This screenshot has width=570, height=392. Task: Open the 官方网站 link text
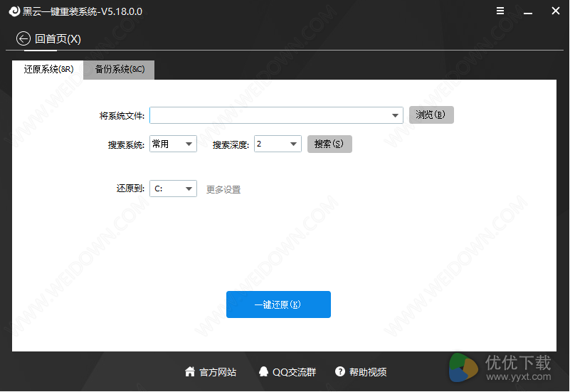[218, 372]
